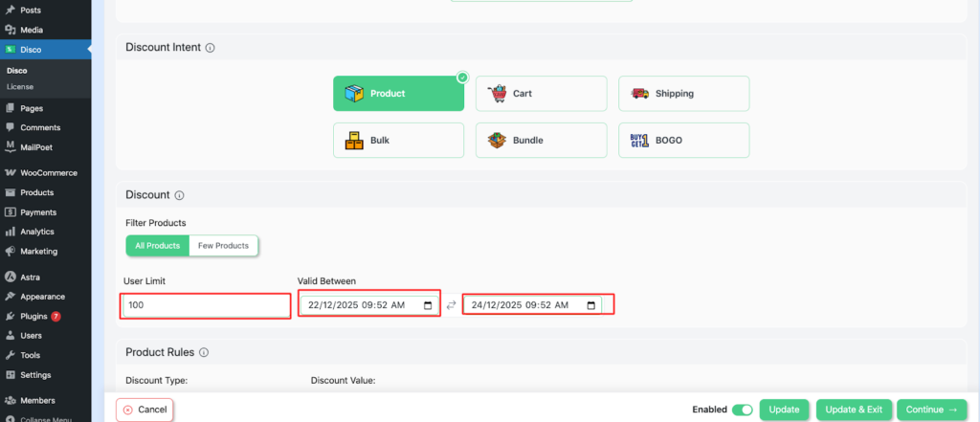Click the Discount section info icon
This screenshot has width=980, height=422.
(179, 195)
